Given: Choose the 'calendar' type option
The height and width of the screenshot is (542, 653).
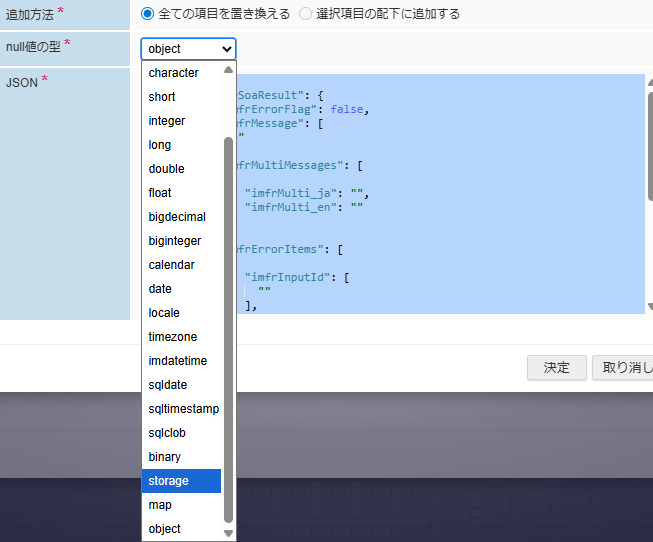Looking at the screenshot, I should point(180,265).
